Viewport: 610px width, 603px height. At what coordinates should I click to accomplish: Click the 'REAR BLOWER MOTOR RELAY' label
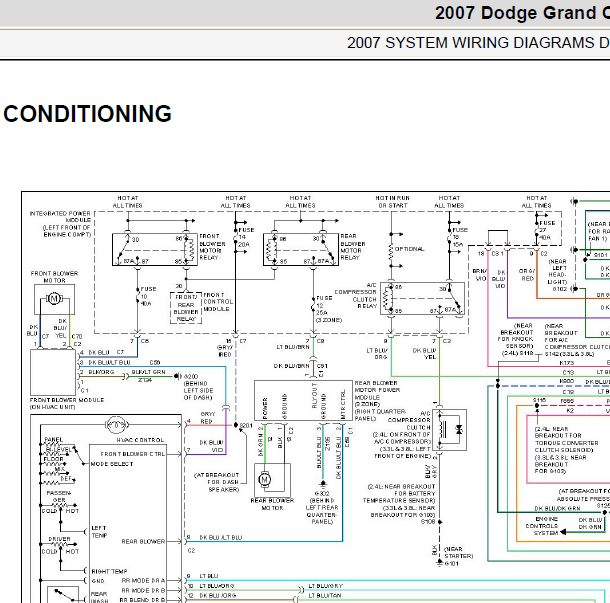[352, 247]
